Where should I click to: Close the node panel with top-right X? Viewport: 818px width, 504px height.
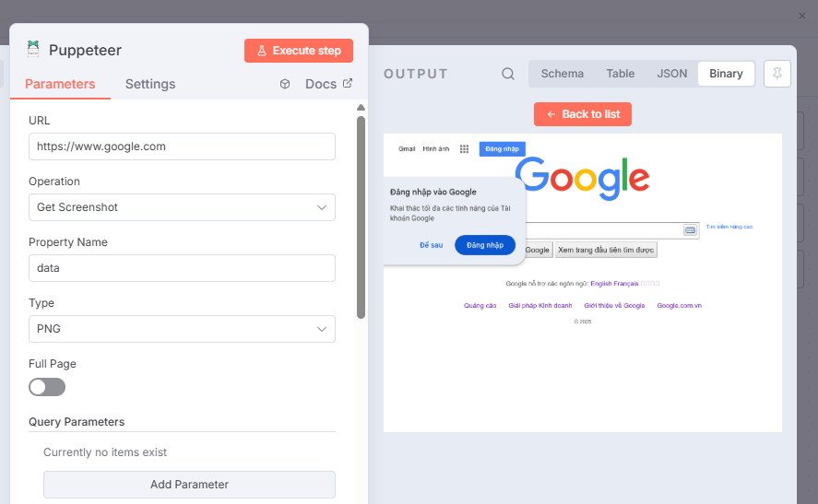(802, 16)
